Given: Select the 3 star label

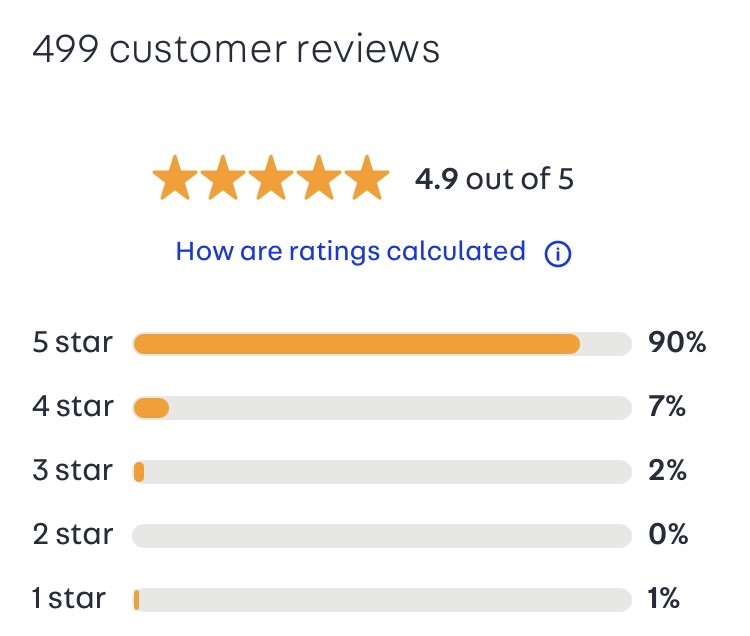Looking at the screenshot, I should [x=73, y=470].
